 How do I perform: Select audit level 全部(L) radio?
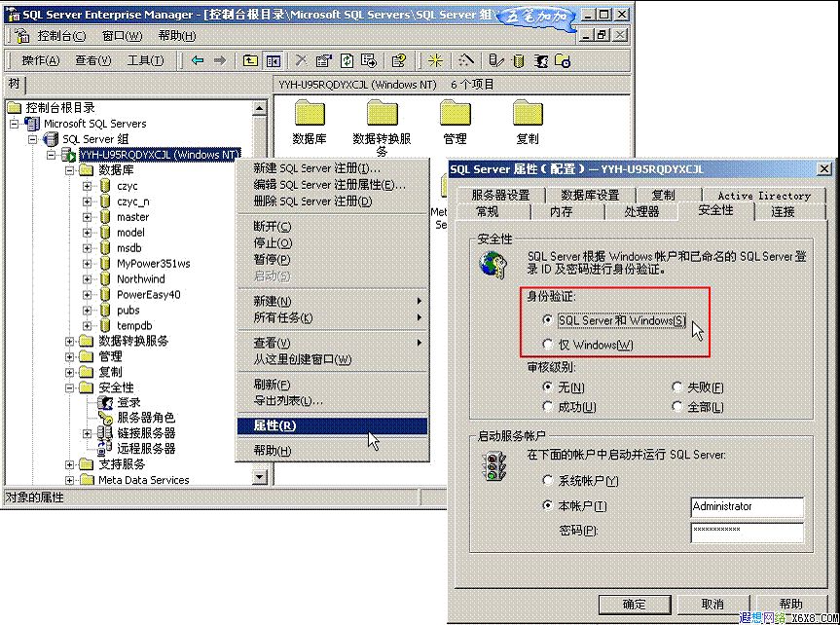[676, 406]
